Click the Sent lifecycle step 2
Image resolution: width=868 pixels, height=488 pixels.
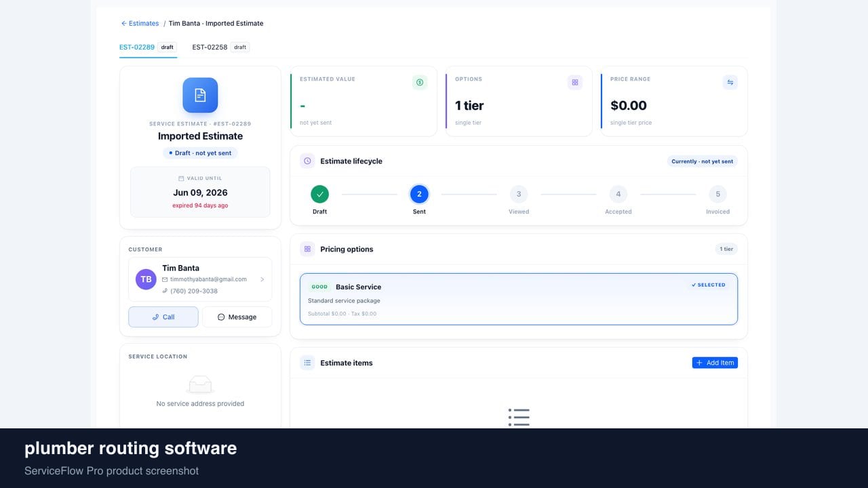pyautogui.click(x=419, y=195)
